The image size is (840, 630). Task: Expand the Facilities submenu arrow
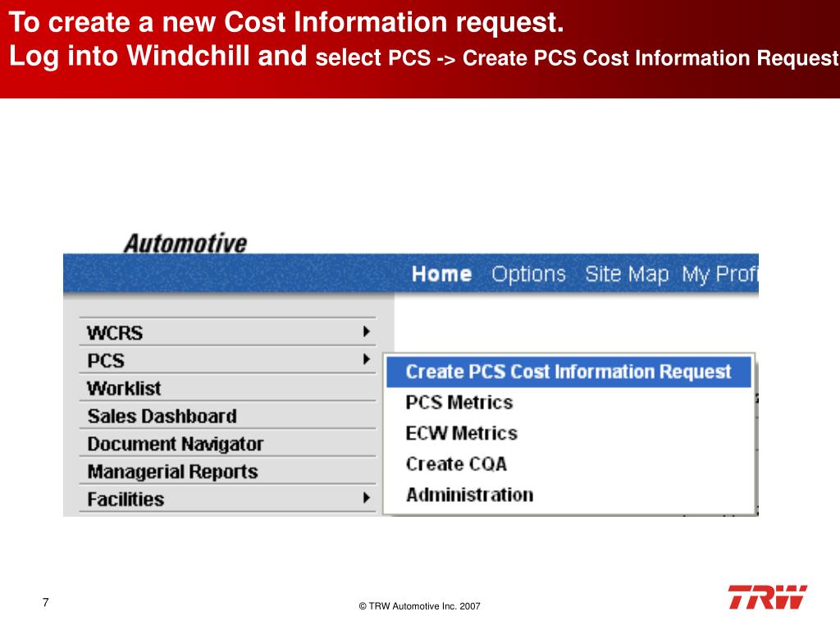[367, 498]
